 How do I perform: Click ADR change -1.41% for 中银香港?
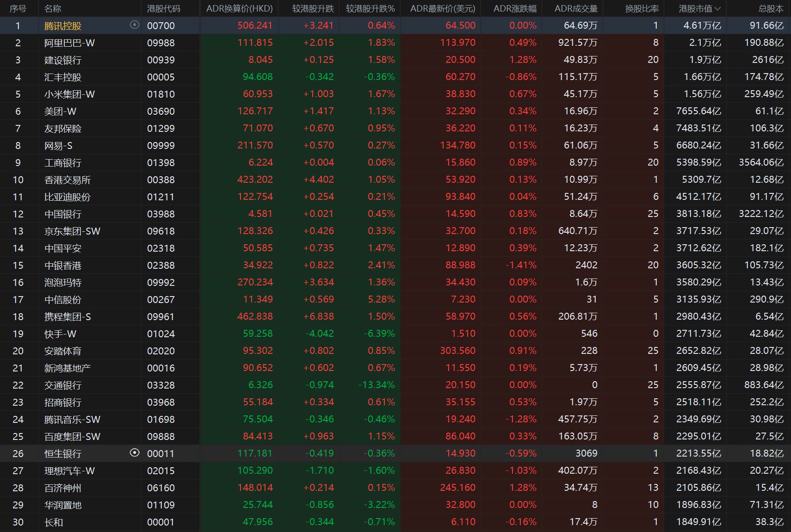pyautogui.click(x=520, y=265)
